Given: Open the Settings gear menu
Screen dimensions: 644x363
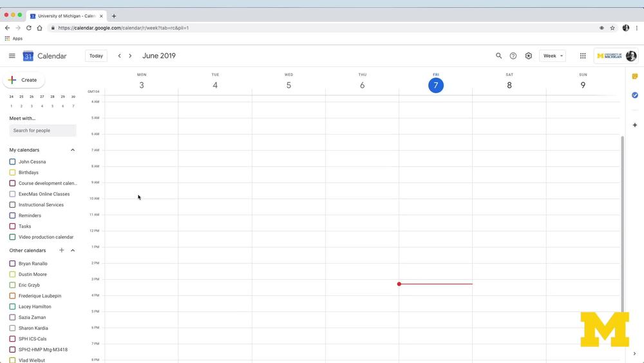Looking at the screenshot, I should pos(529,56).
